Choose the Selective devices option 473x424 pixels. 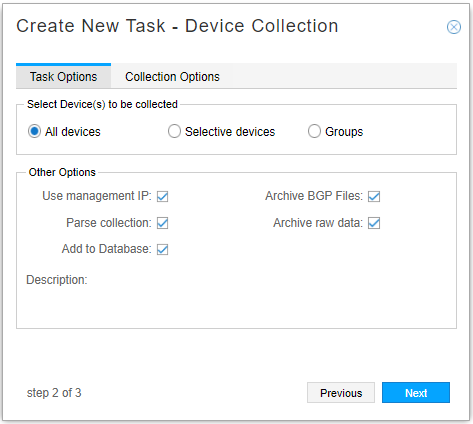[x=174, y=131]
